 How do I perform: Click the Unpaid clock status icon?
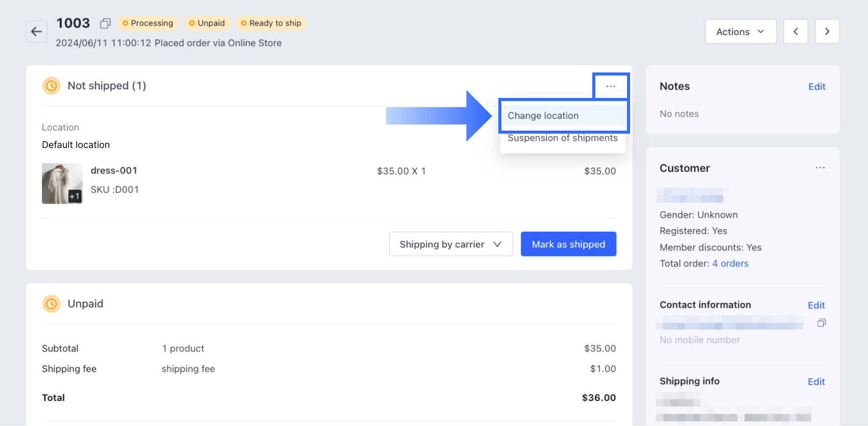52,304
